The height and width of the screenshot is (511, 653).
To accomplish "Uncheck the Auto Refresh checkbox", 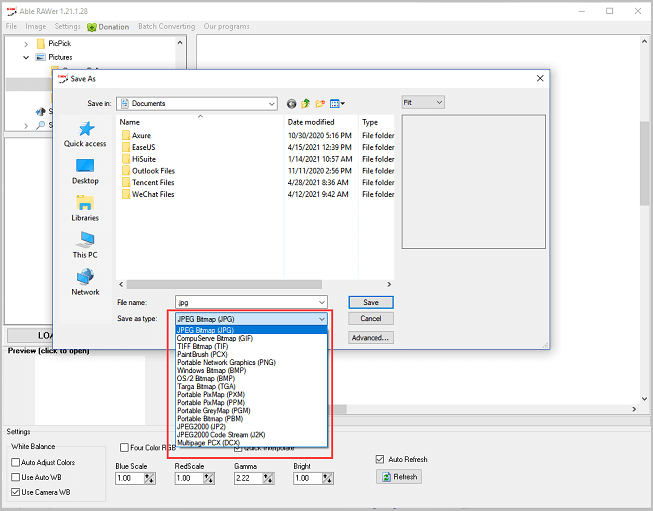I will point(379,459).
